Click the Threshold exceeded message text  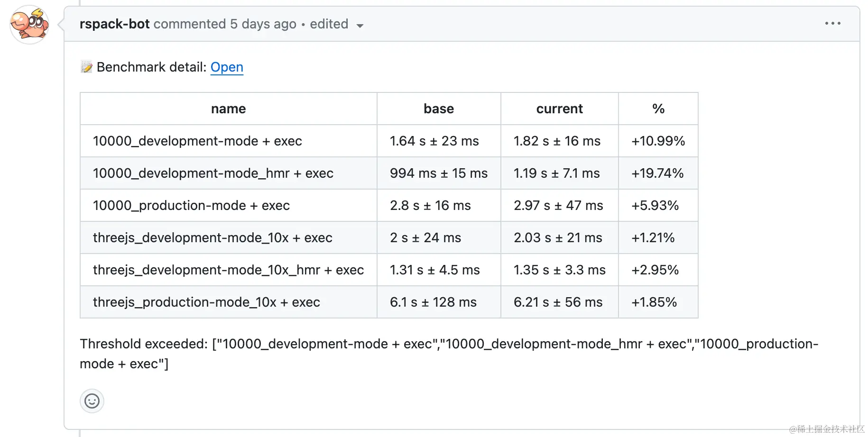(x=449, y=354)
